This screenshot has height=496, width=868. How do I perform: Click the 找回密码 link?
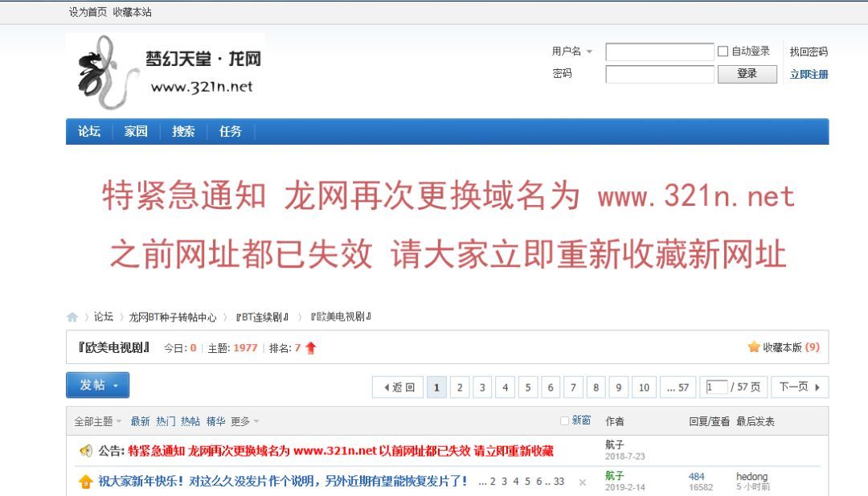pos(809,51)
